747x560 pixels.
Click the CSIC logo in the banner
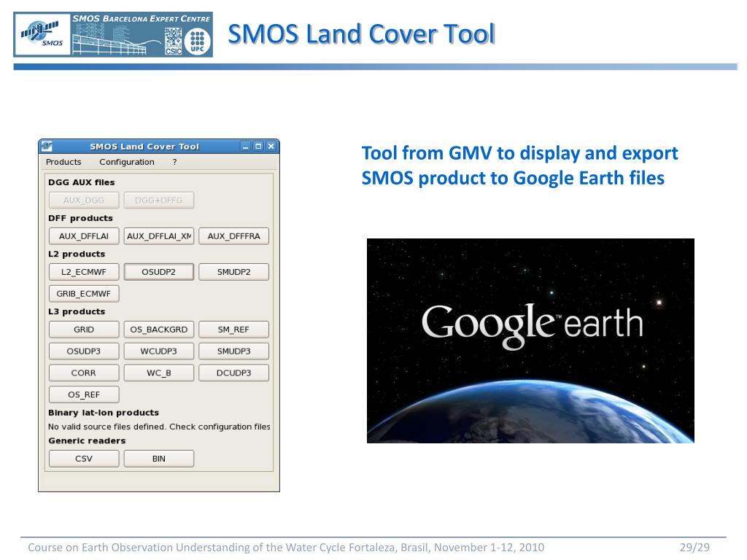click(174, 42)
